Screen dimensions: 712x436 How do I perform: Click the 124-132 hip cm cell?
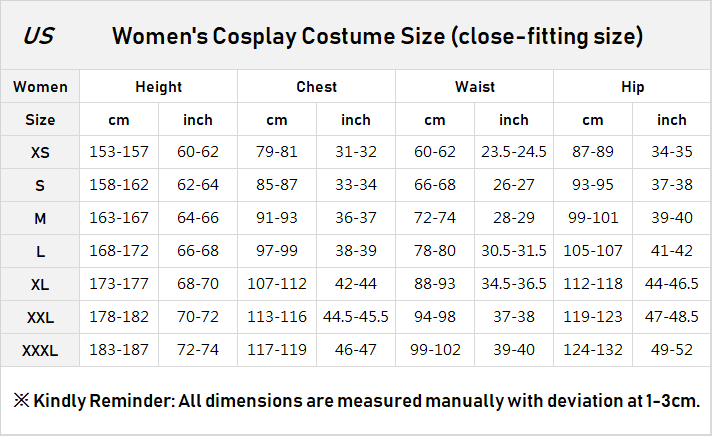(593, 350)
